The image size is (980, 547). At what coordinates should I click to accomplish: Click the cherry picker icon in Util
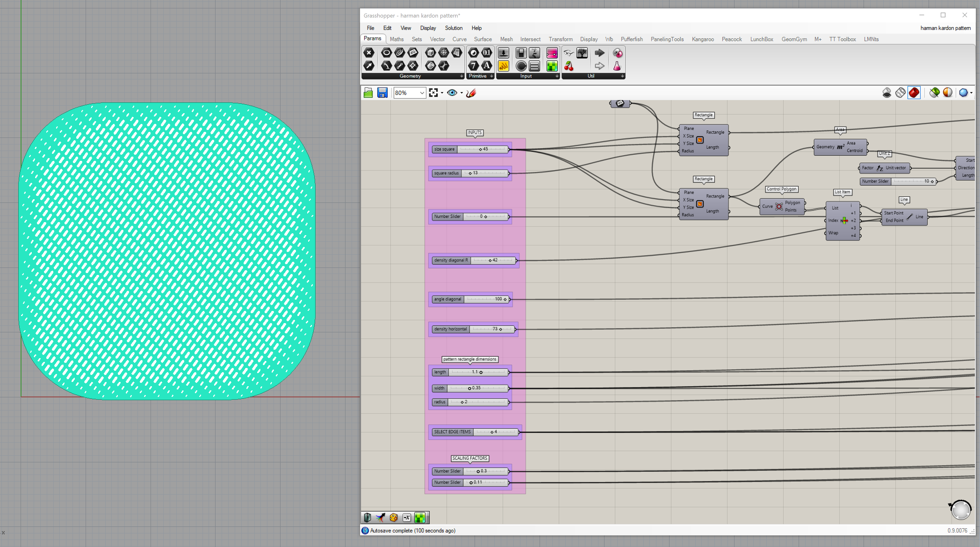pyautogui.click(x=569, y=66)
